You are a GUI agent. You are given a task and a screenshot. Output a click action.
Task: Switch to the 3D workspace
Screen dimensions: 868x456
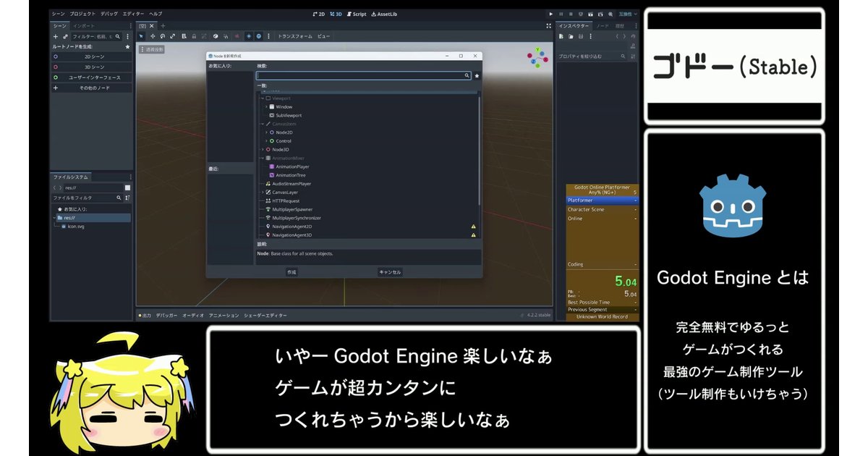(336, 14)
